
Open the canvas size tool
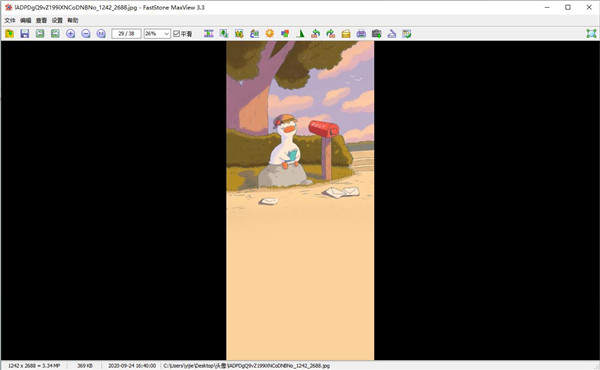254,34
